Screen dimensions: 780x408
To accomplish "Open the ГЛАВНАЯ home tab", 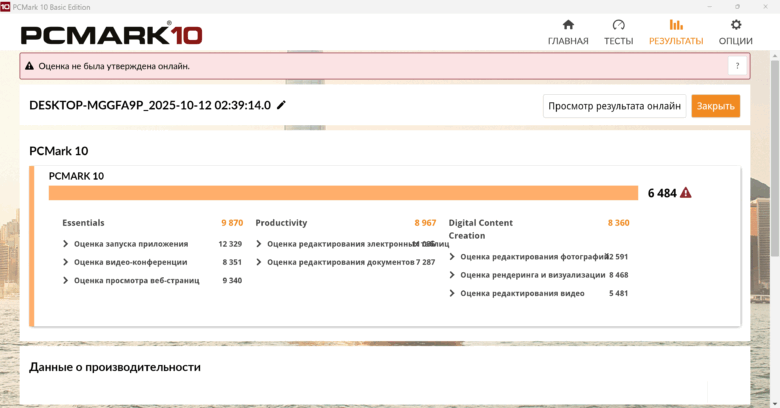I will (568, 32).
